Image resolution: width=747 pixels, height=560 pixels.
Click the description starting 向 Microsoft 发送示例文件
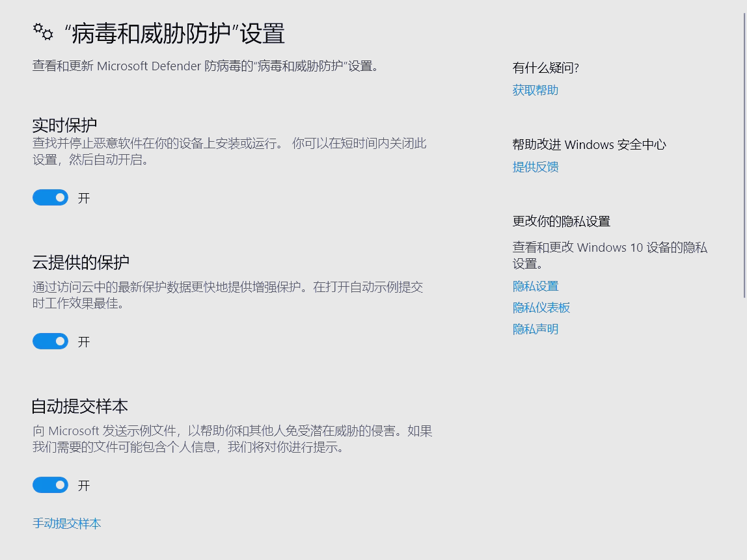(232, 439)
